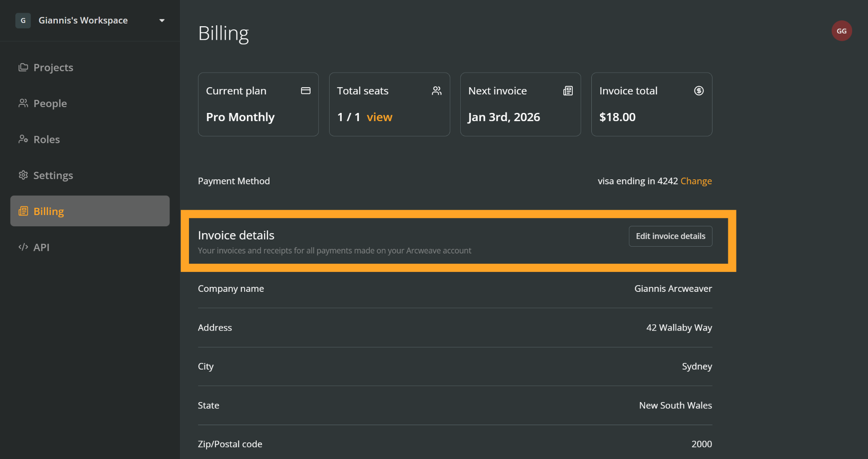
Task: Open the GG user avatar menu
Action: pyautogui.click(x=841, y=31)
